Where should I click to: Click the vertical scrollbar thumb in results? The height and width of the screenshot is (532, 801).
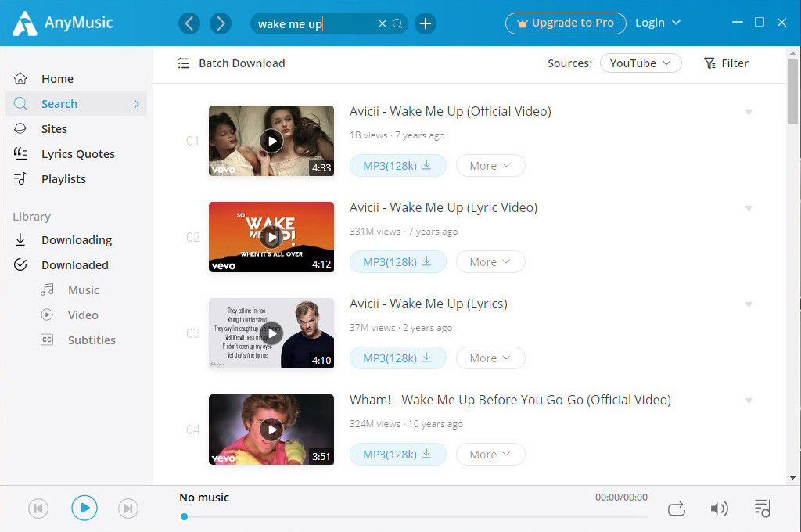point(793,92)
